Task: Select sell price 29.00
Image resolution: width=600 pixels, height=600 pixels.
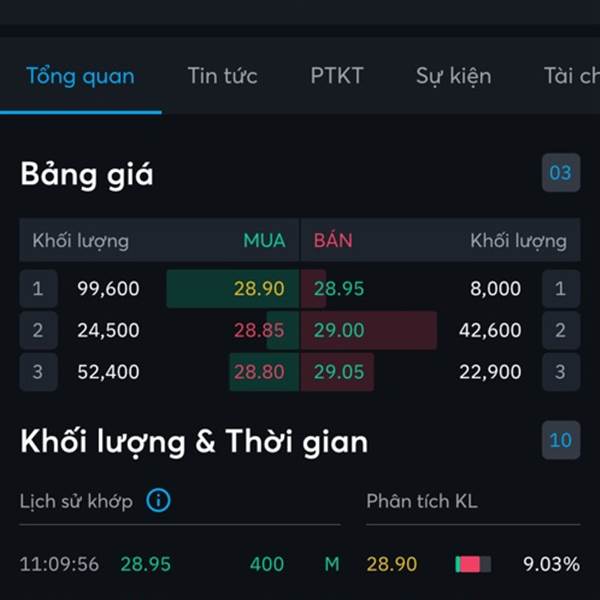Action: 339,330
